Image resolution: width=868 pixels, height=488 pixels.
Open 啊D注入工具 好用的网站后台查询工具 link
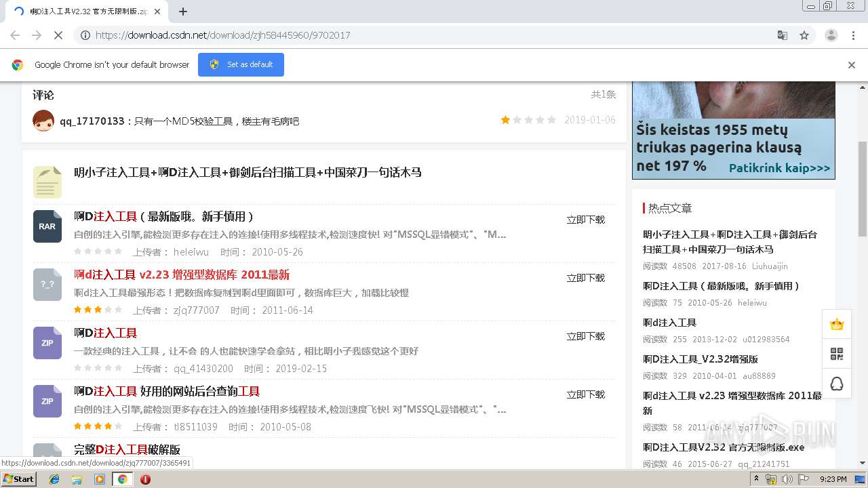(x=167, y=391)
